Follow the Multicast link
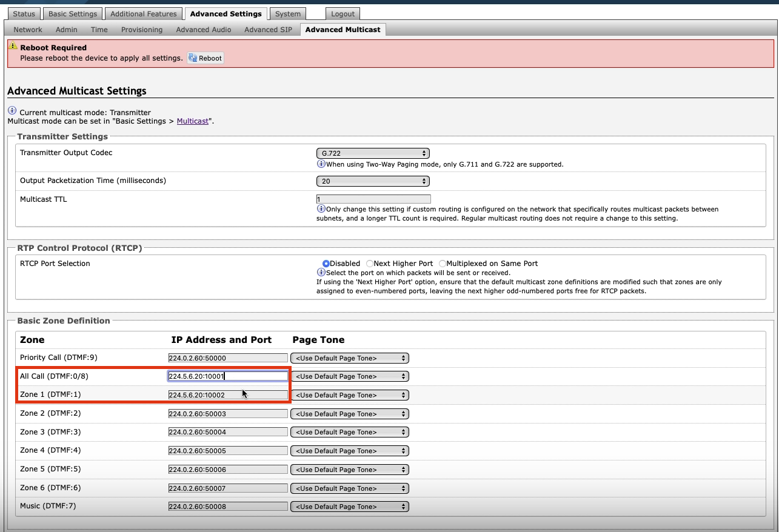779x532 pixels. click(x=192, y=121)
